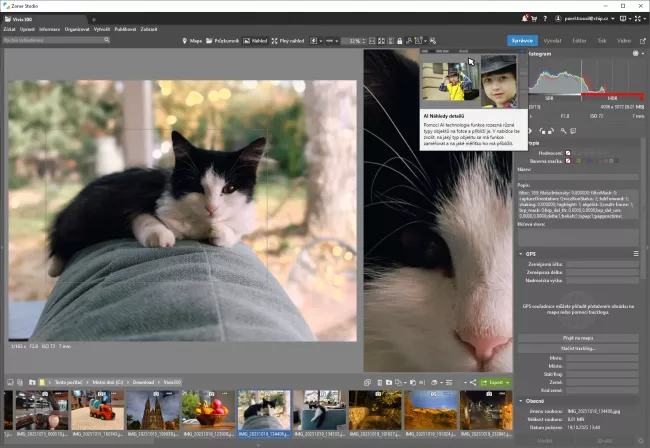Image resolution: width=650 pixels, height=448 pixels.
Task: Click the Export button
Action: (494, 382)
